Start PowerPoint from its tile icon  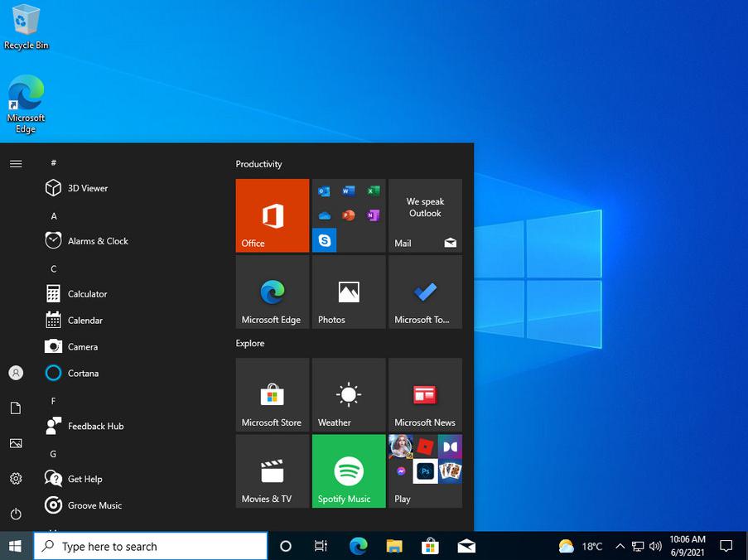[349, 215]
